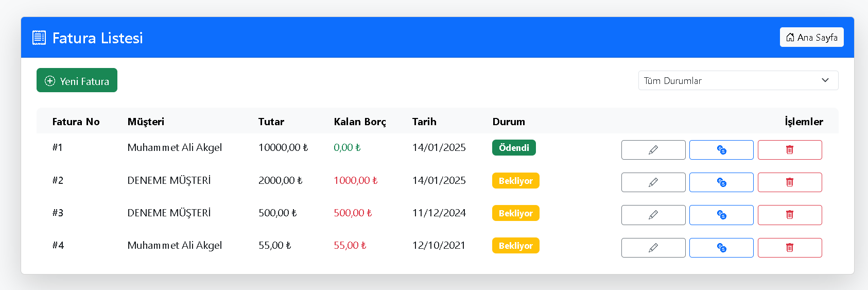The image size is (868, 290).
Task: Edit invoice #2 with the pencil icon
Action: click(653, 182)
